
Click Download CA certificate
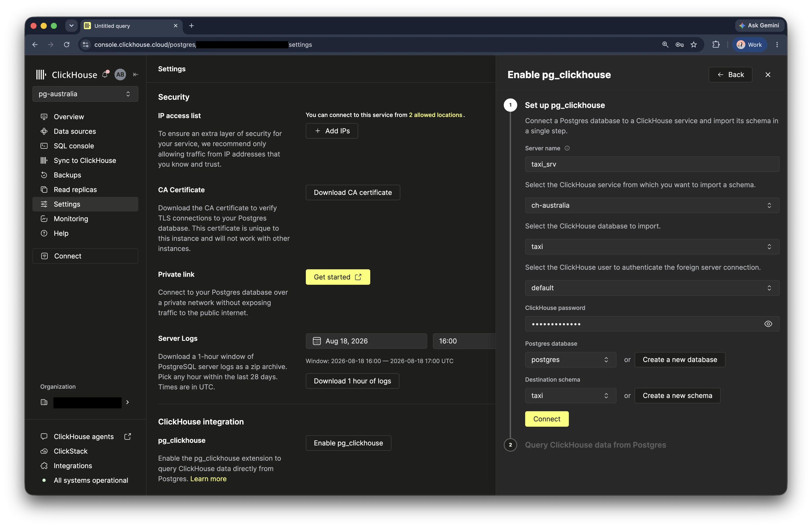[353, 192]
